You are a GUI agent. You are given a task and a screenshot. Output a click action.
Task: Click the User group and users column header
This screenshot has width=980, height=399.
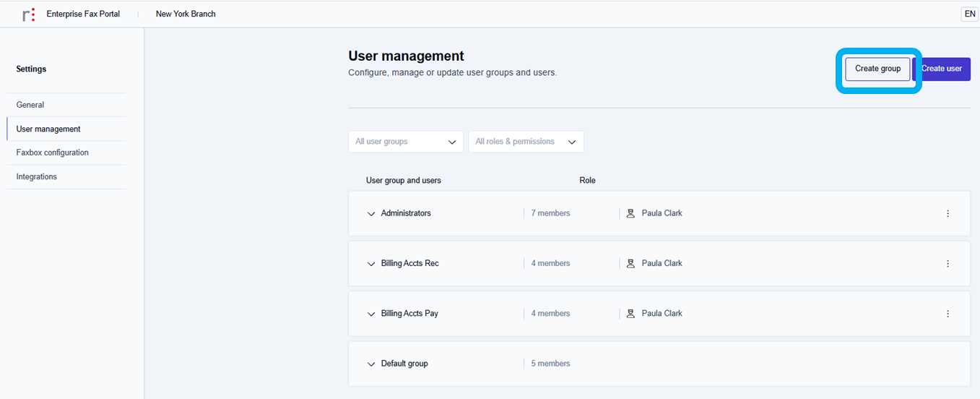click(404, 180)
